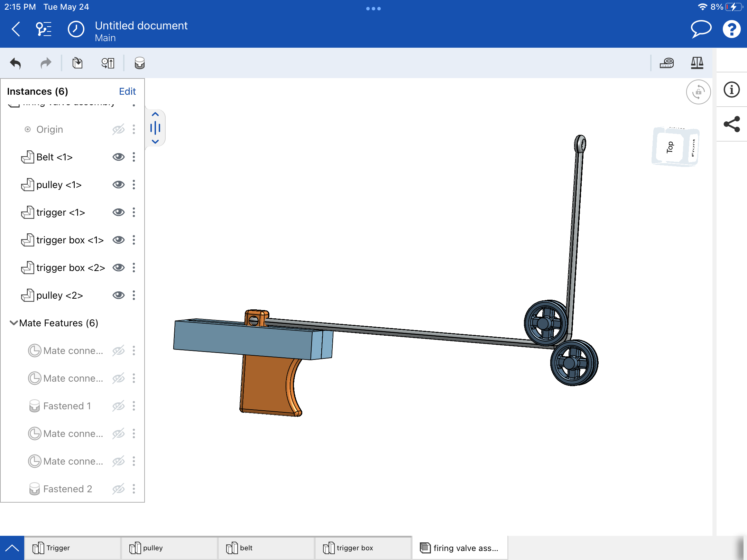747x560 pixels.
Task: Open the insert parts tool
Action: coord(77,63)
